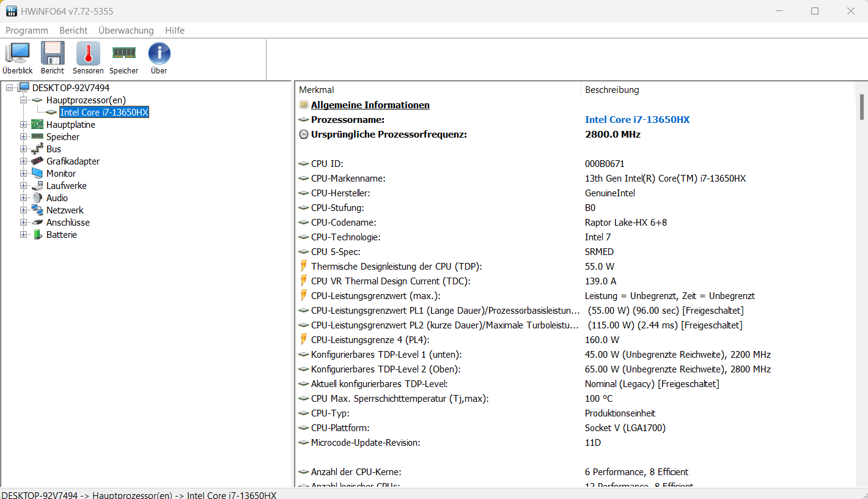
Task: Open the Überwachung menu
Action: [x=126, y=31]
